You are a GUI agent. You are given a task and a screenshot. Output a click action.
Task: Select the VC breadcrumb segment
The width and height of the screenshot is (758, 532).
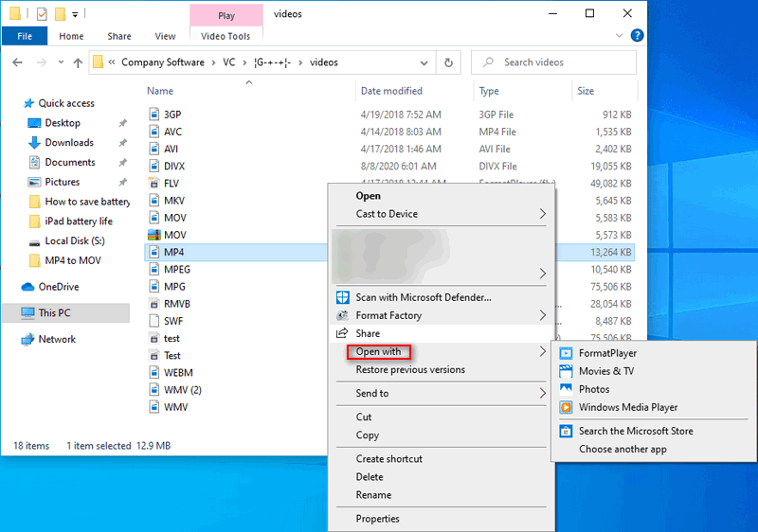[228, 62]
